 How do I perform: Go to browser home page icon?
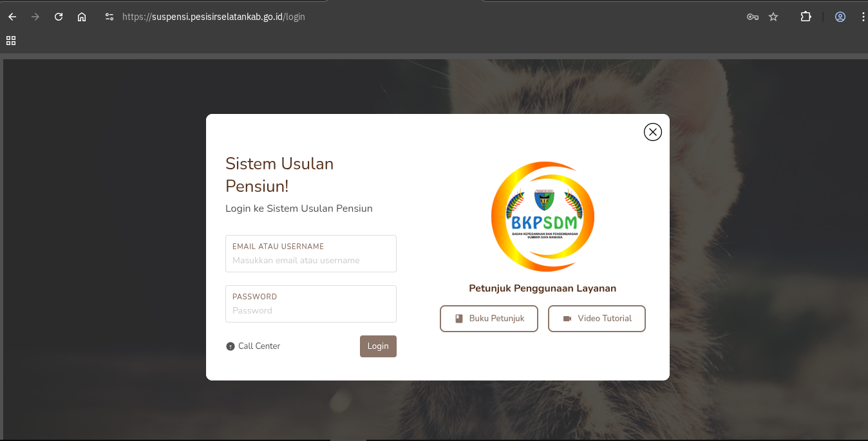82,17
